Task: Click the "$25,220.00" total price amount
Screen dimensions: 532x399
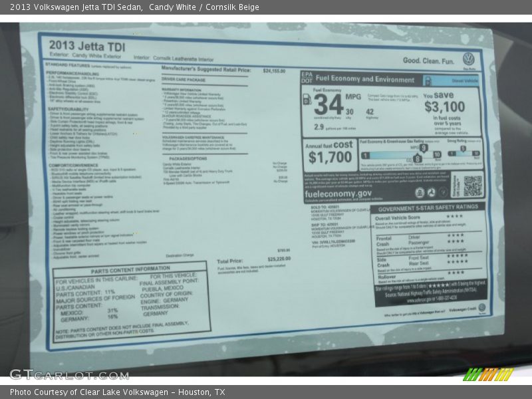Action: (279, 259)
